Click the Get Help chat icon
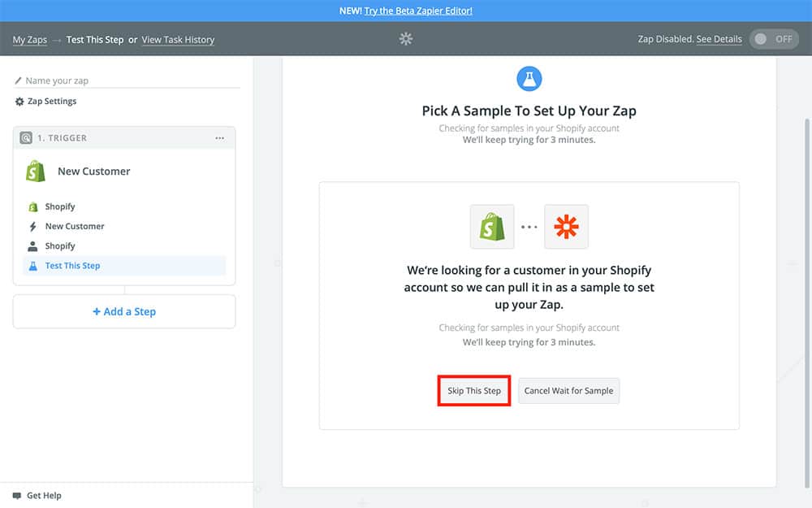This screenshot has height=508, width=812. click(x=17, y=496)
